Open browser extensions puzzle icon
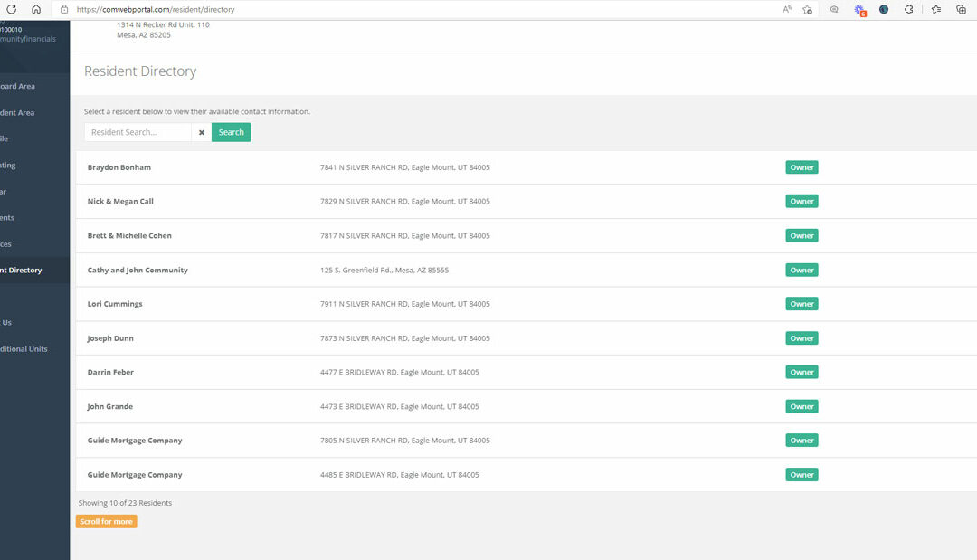 (909, 9)
